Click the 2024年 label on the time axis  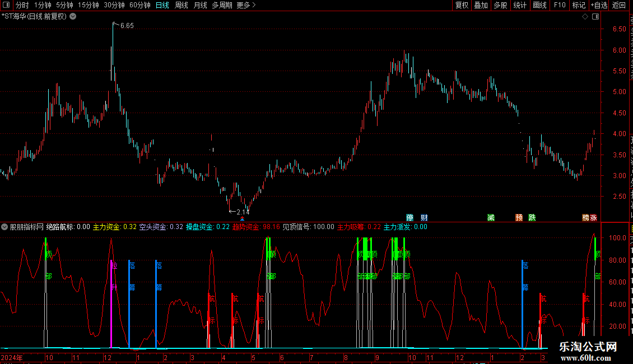click(12, 357)
